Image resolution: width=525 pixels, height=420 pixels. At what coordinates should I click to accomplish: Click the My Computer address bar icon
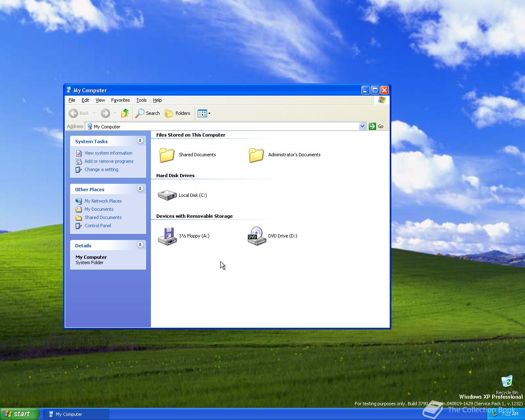(x=90, y=126)
